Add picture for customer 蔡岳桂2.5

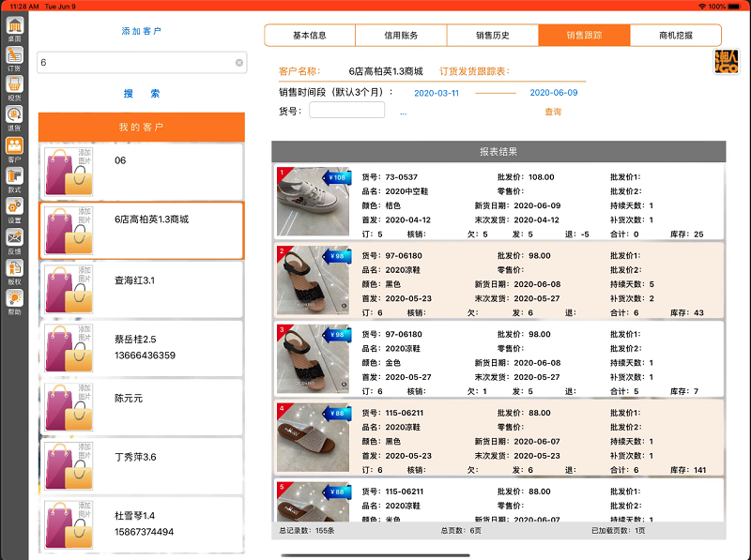[x=69, y=348]
